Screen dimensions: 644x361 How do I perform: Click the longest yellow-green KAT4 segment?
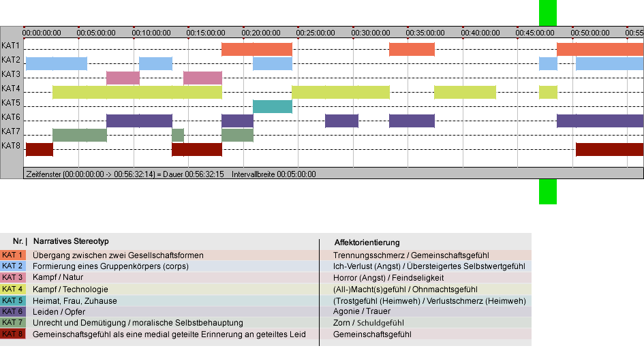coord(137,93)
